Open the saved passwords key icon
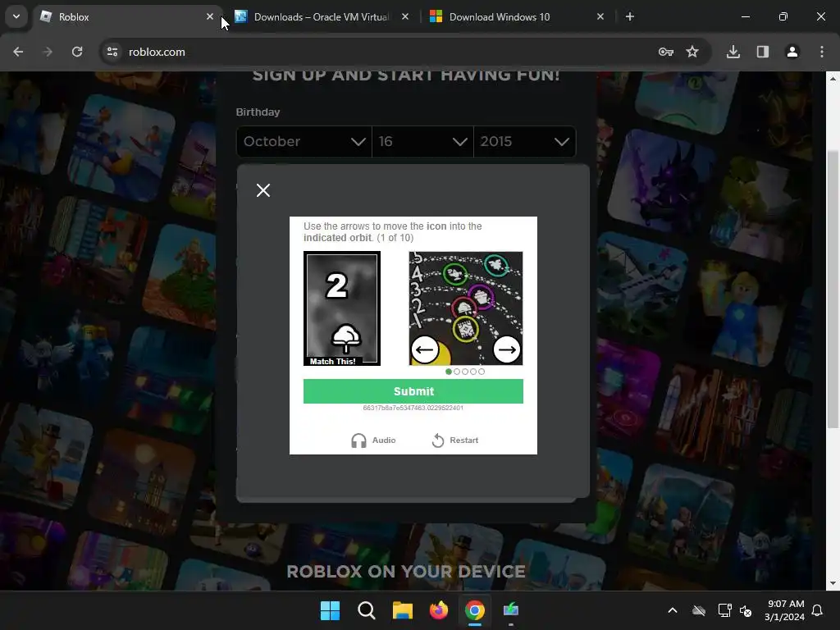The height and width of the screenshot is (630, 840). pos(666,52)
